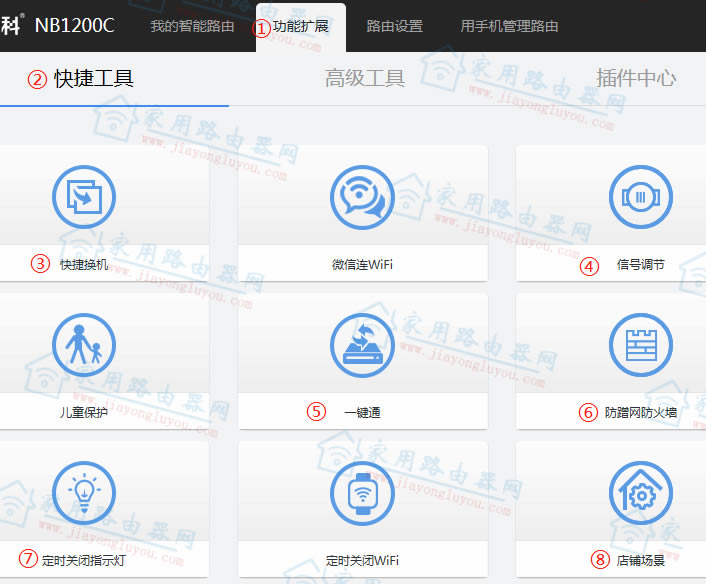Open the 定时关闭WiFi watch icon
706x584 pixels.
click(x=362, y=493)
